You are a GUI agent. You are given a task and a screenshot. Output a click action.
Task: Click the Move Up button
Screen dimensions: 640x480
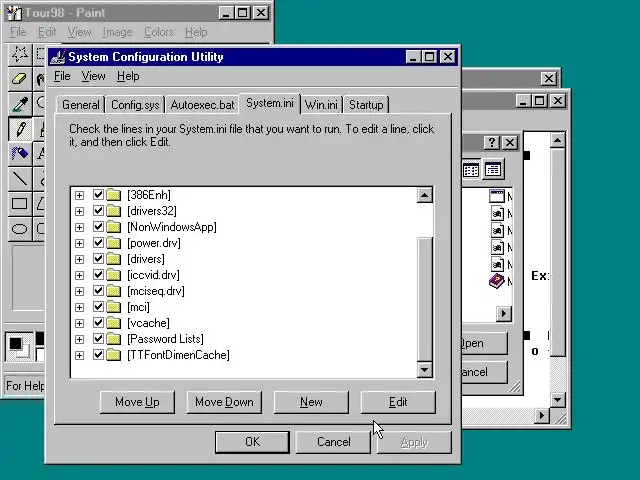click(x=137, y=402)
